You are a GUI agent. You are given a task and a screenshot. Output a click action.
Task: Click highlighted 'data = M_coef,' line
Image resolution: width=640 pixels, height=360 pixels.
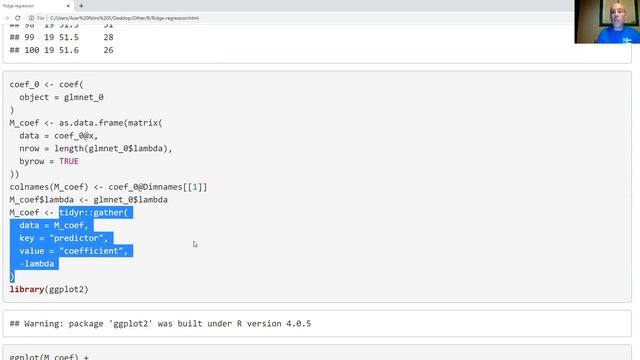click(x=53, y=225)
